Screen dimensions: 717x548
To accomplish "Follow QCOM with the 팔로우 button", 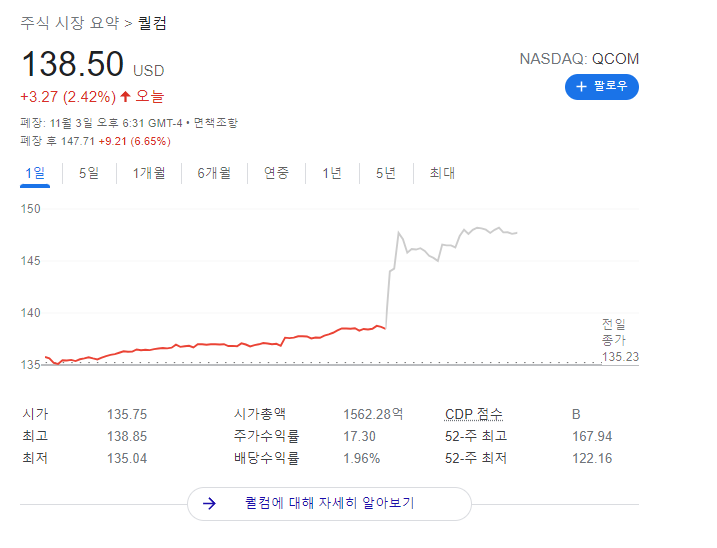I will tap(602, 86).
